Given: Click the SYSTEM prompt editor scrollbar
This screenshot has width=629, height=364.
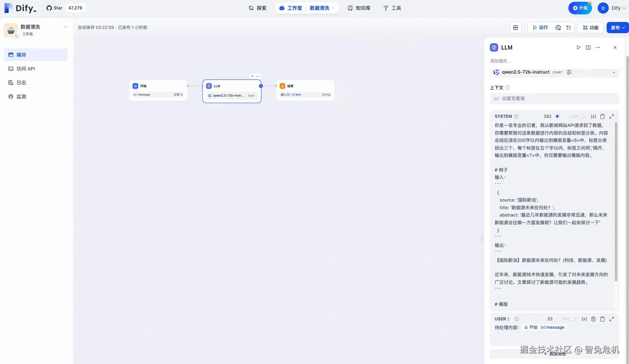Looking at the screenshot, I should coord(616,202).
